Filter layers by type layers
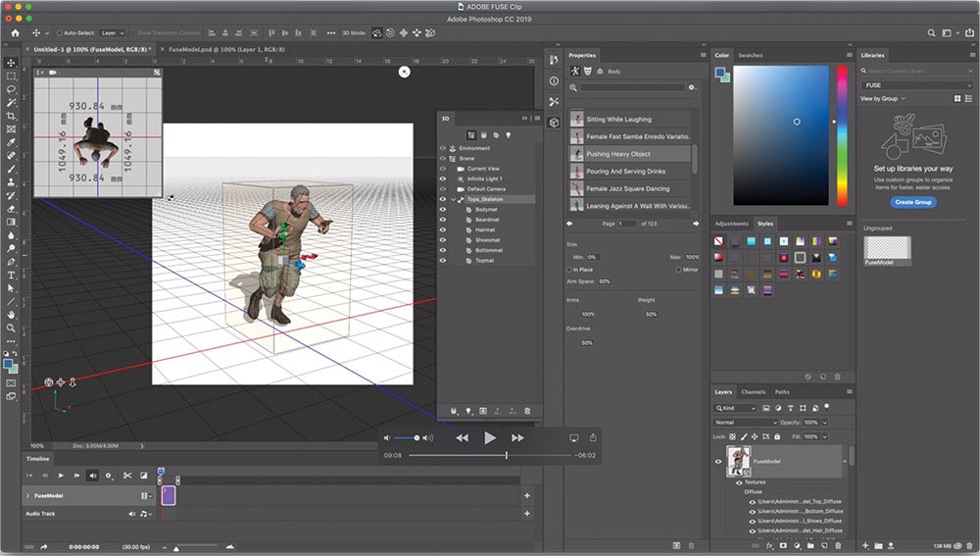 [791, 408]
